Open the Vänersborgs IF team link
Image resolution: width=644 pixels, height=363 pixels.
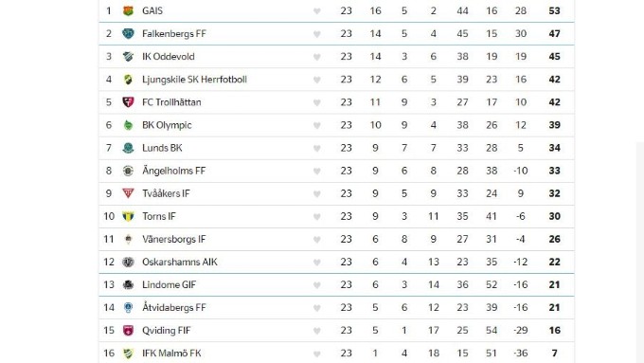pos(173,239)
